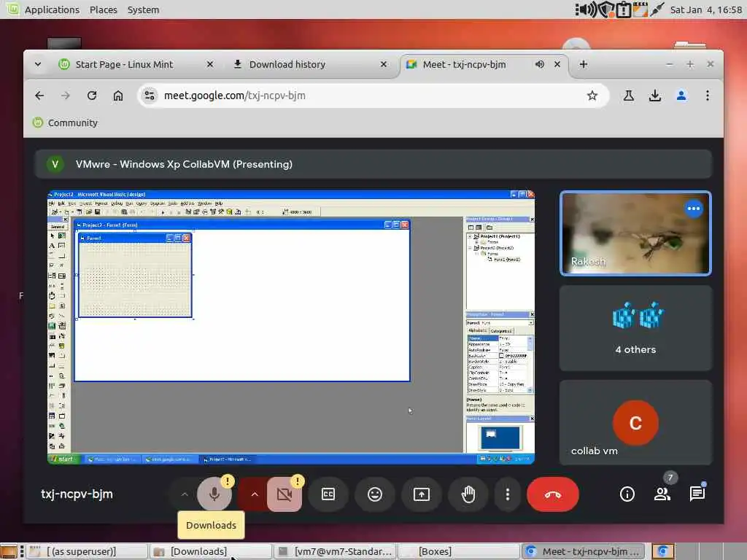The image size is (747, 560).
Task: Reload the Meet page
Action: [x=92, y=96]
